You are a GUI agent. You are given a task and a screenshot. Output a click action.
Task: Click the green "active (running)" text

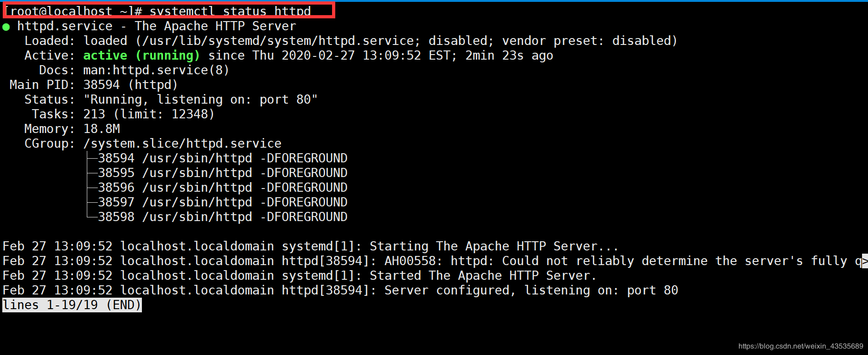pyautogui.click(x=141, y=55)
